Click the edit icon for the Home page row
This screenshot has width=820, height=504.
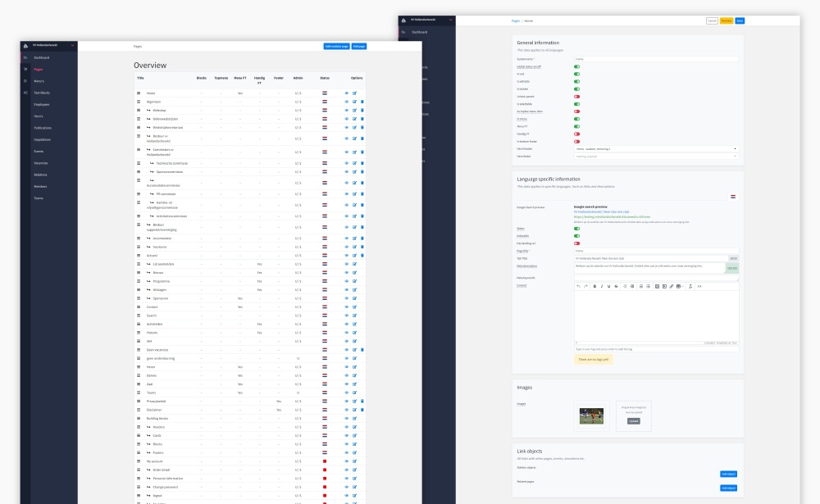pyautogui.click(x=354, y=93)
